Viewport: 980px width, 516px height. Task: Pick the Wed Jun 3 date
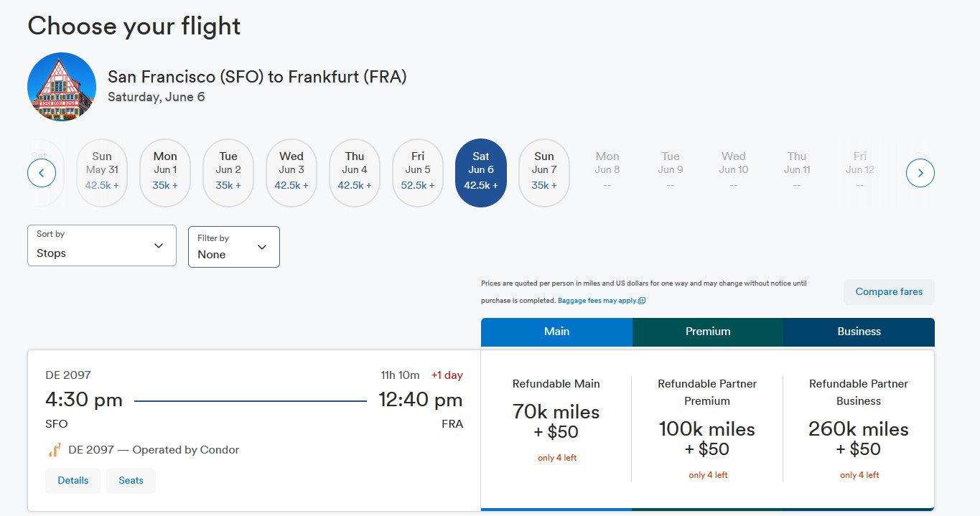(x=291, y=173)
